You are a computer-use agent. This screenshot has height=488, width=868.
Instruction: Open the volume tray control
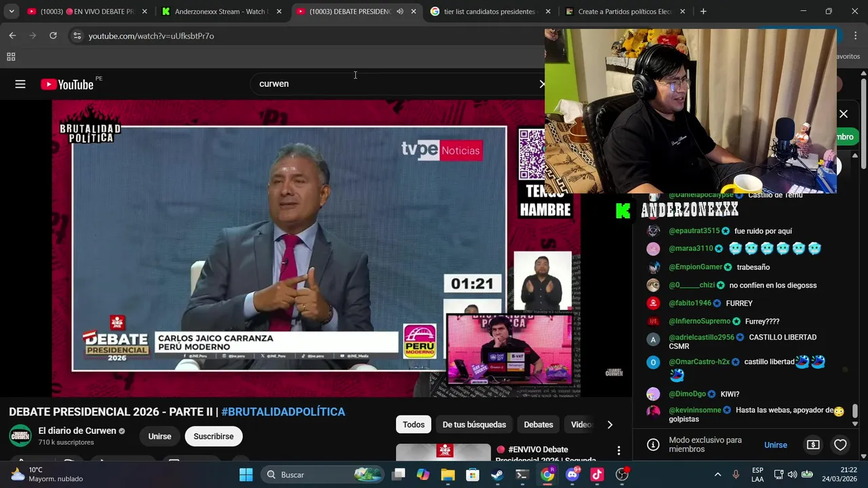(793, 474)
